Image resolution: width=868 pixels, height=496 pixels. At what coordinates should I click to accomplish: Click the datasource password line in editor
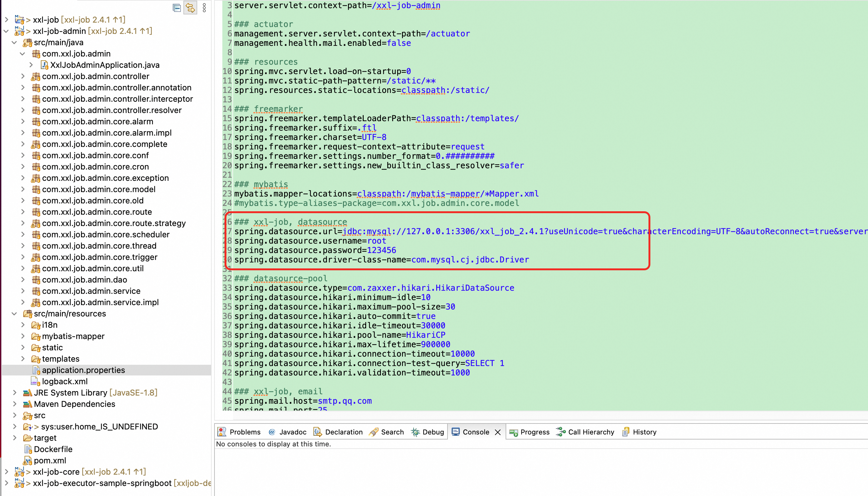point(315,251)
